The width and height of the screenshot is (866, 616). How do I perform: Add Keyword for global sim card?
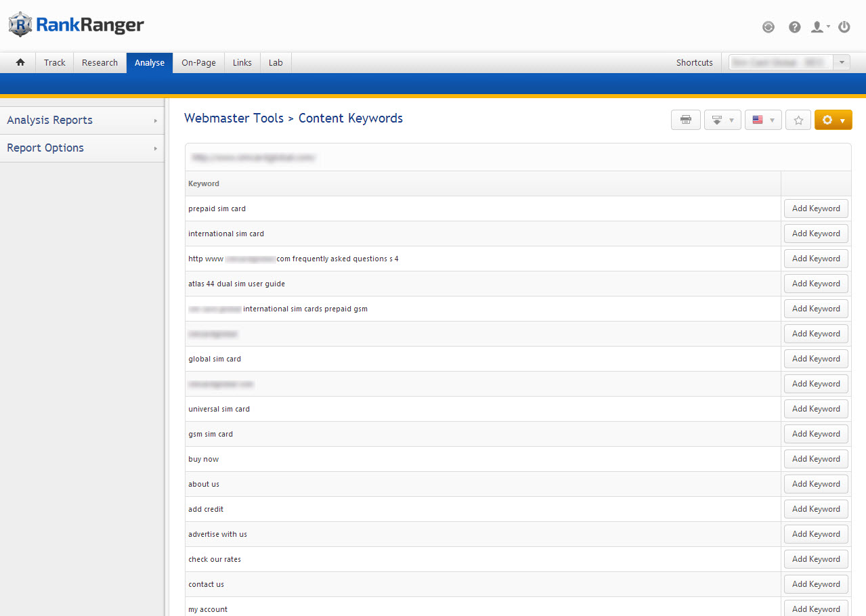pyautogui.click(x=816, y=359)
